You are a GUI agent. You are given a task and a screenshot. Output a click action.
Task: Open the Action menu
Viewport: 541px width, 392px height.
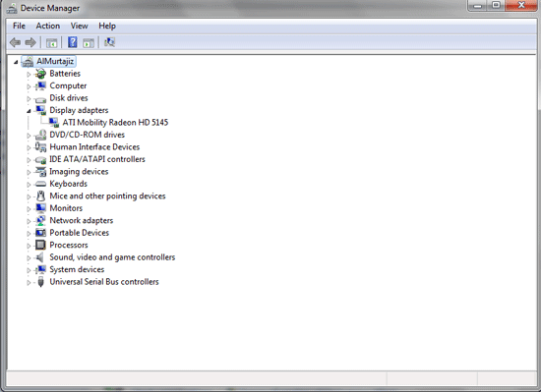47,26
